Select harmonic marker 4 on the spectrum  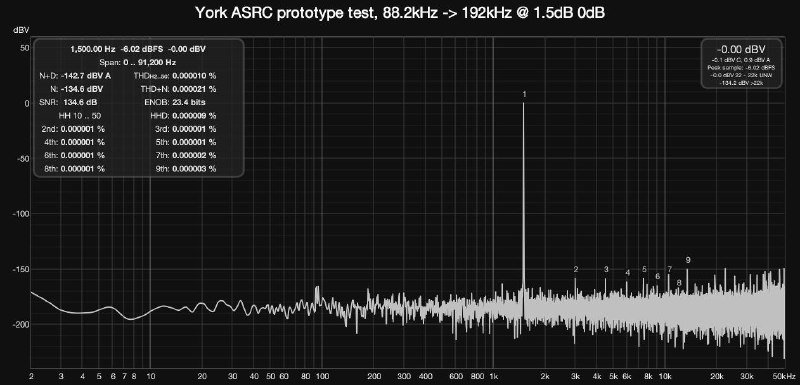pyautogui.click(x=628, y=273)
